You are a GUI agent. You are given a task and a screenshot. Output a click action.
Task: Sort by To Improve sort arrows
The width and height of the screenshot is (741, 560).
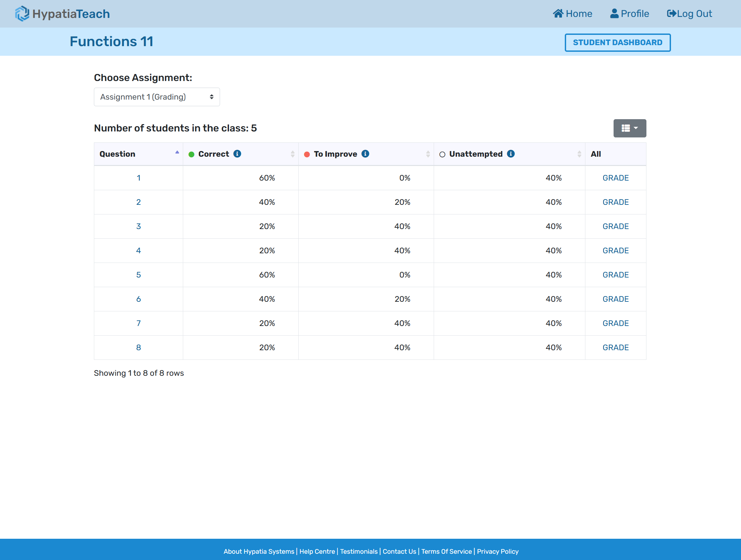428,154
